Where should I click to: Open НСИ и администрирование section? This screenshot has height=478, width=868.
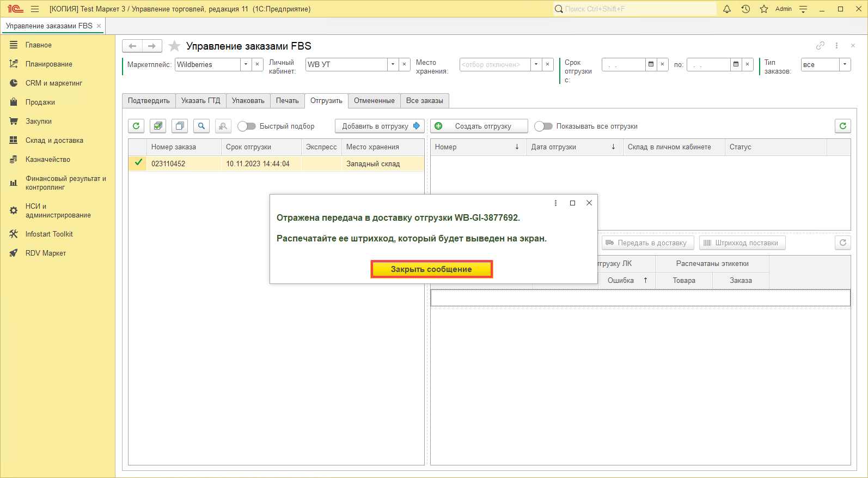coord(58,210)
